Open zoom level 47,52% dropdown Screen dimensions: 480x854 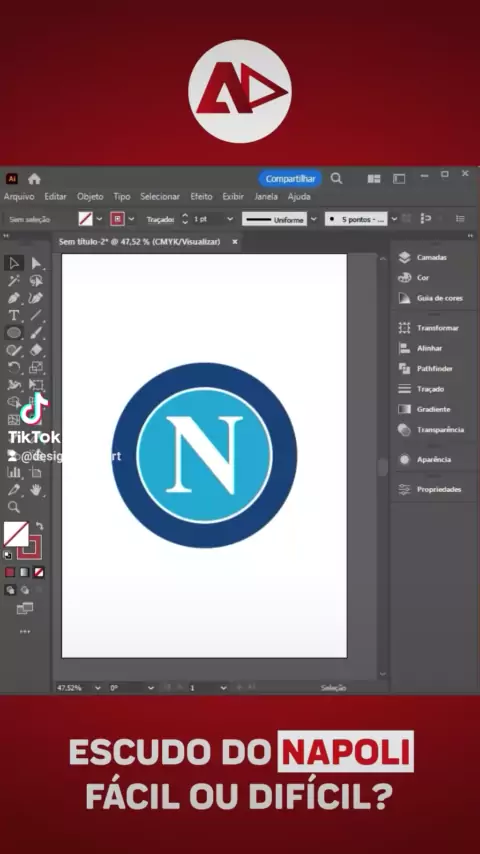click(98, 688)
